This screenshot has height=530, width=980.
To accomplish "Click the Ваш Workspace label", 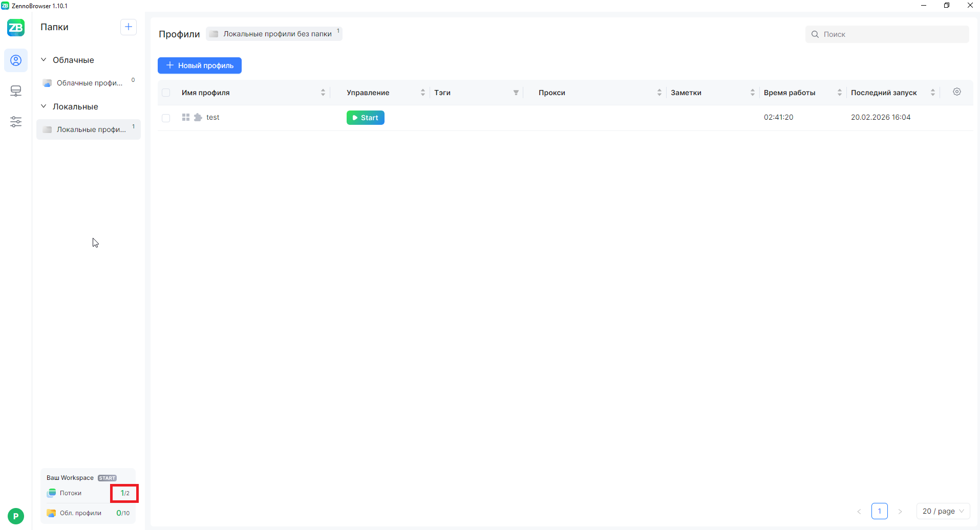I will click(70, 478).
